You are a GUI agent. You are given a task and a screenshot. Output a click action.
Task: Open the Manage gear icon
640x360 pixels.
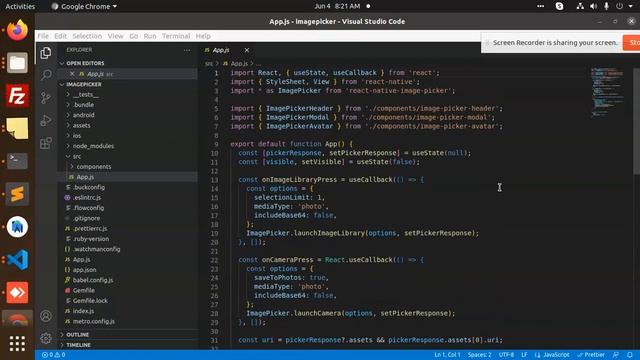click(46, 338)
